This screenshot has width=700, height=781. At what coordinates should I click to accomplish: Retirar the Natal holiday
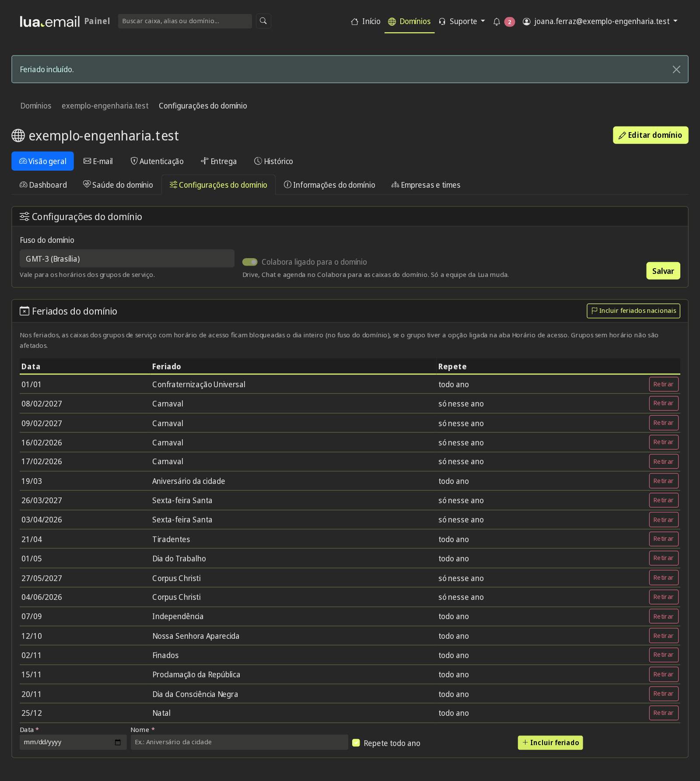click(664, 713)
